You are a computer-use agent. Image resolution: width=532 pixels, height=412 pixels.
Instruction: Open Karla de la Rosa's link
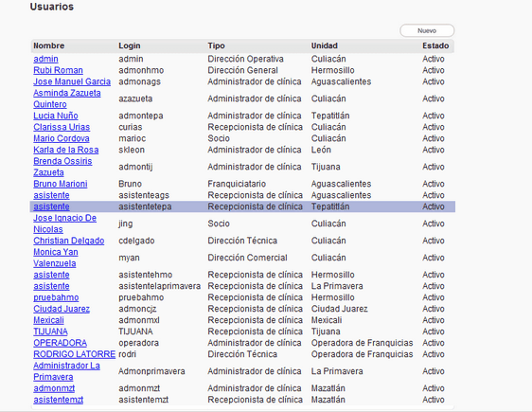click(66, 150)
